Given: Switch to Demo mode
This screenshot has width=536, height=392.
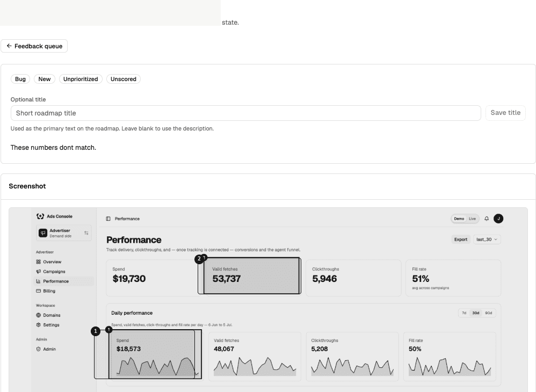Looking at the screenshot, I should click(459, 219).
